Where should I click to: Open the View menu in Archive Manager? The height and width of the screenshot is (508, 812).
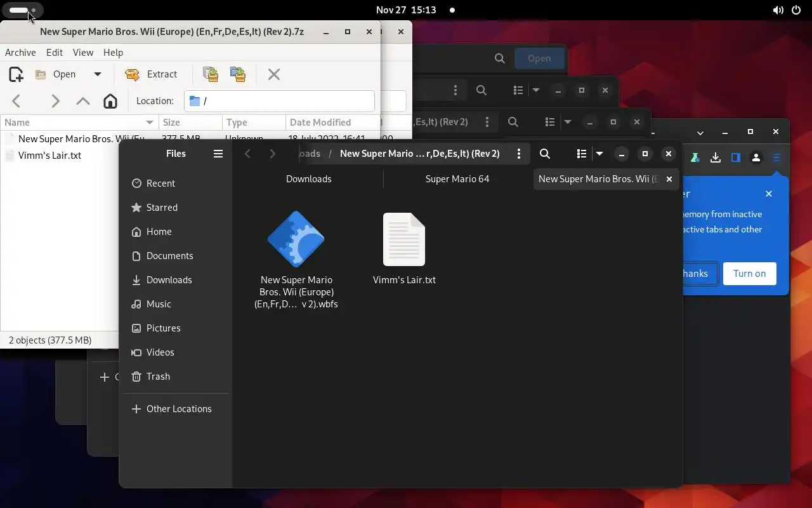(x=83, y=53)
